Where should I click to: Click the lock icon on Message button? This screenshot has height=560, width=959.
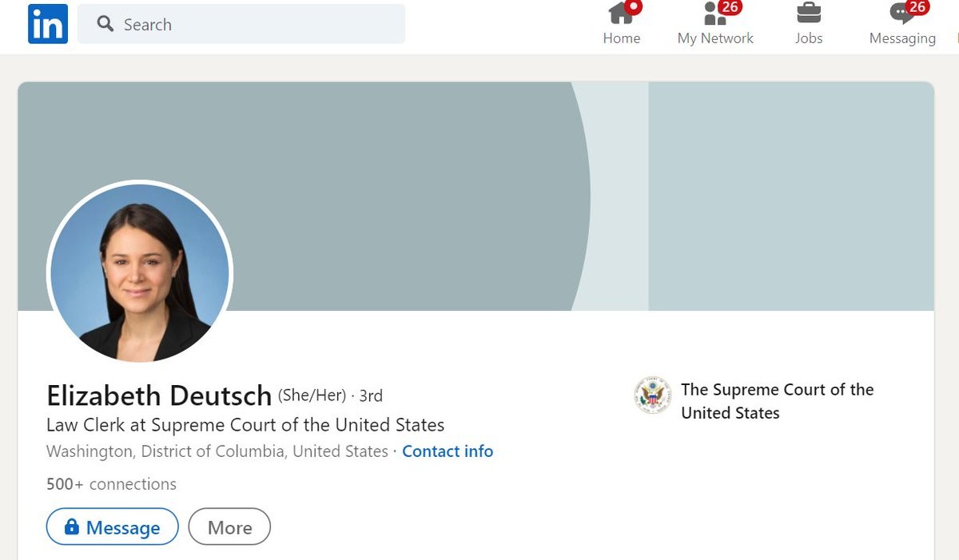coord(72,527)
